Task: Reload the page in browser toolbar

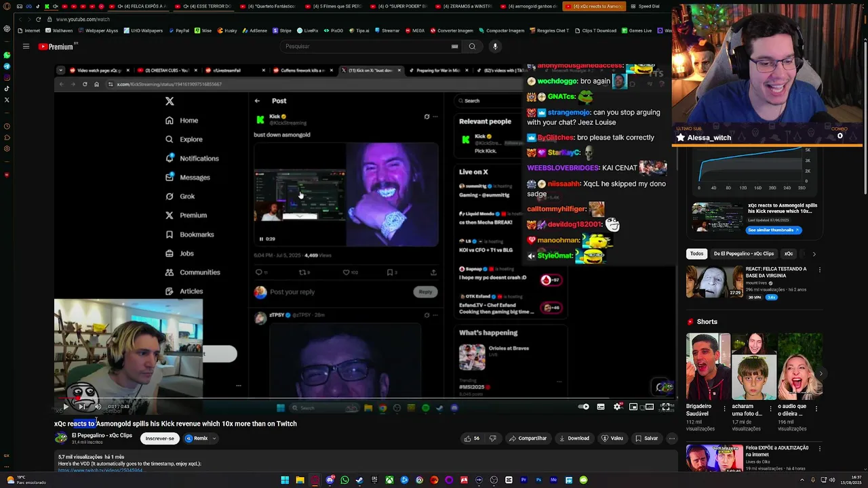Action: pyautogui.click(x=38, y=20)
